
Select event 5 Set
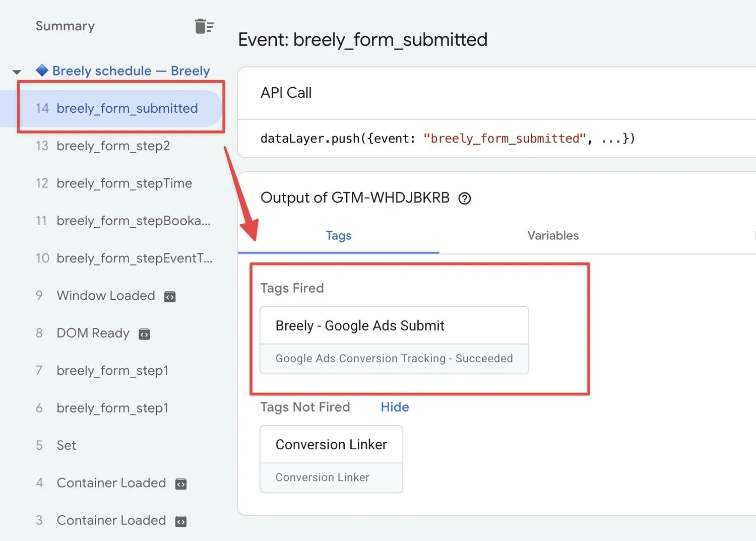click(x=66, y=446)
